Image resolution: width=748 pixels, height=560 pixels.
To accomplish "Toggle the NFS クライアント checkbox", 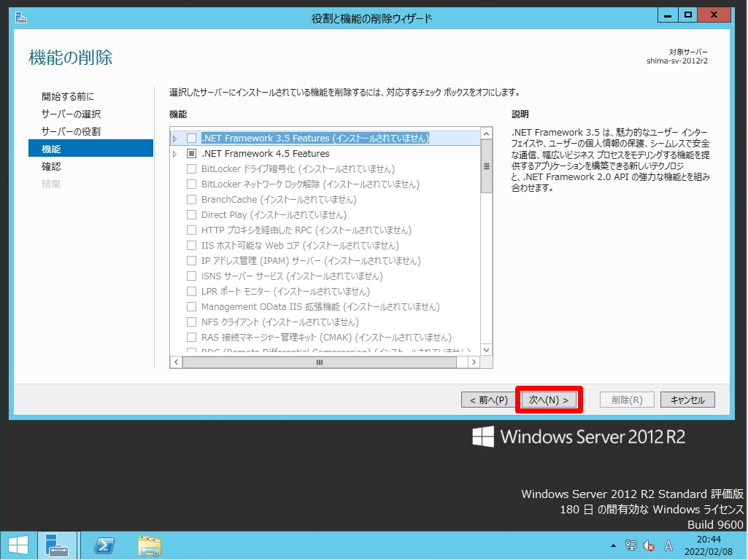I will pyautogui.click(x=191, y=322).
